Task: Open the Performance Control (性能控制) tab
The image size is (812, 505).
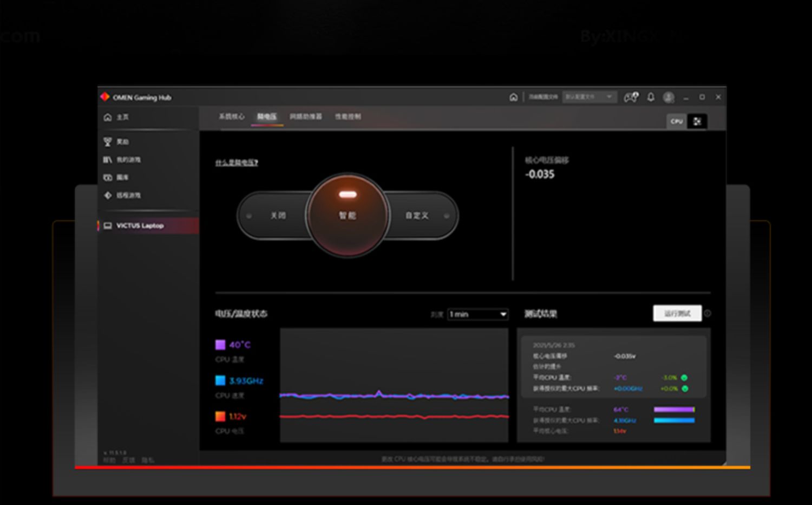Action: click(348, 116)
